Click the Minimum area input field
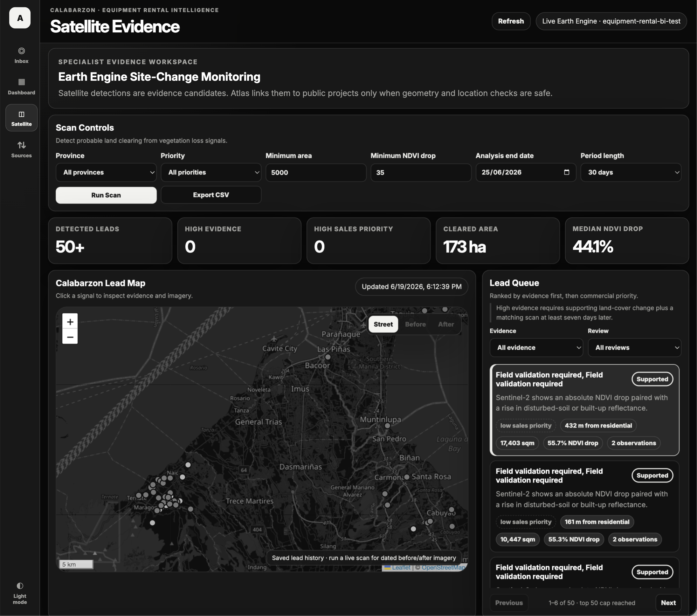The image size is (697, 616). tap(316, 173)
